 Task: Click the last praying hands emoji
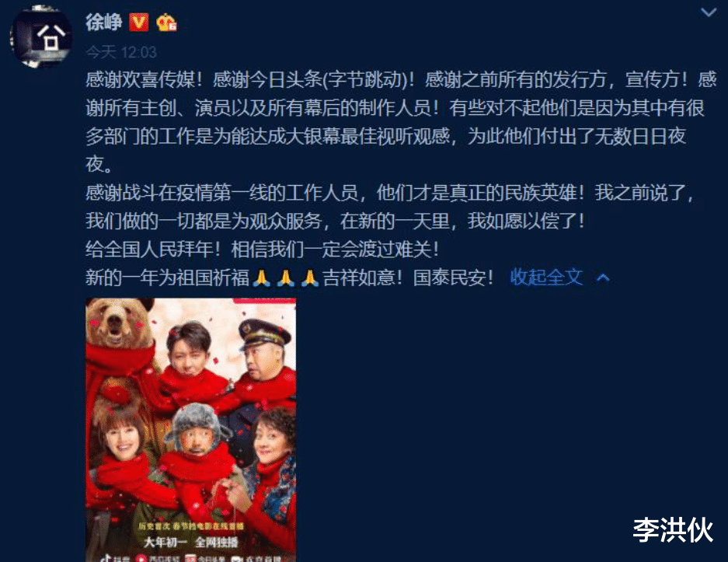point(310,278)
